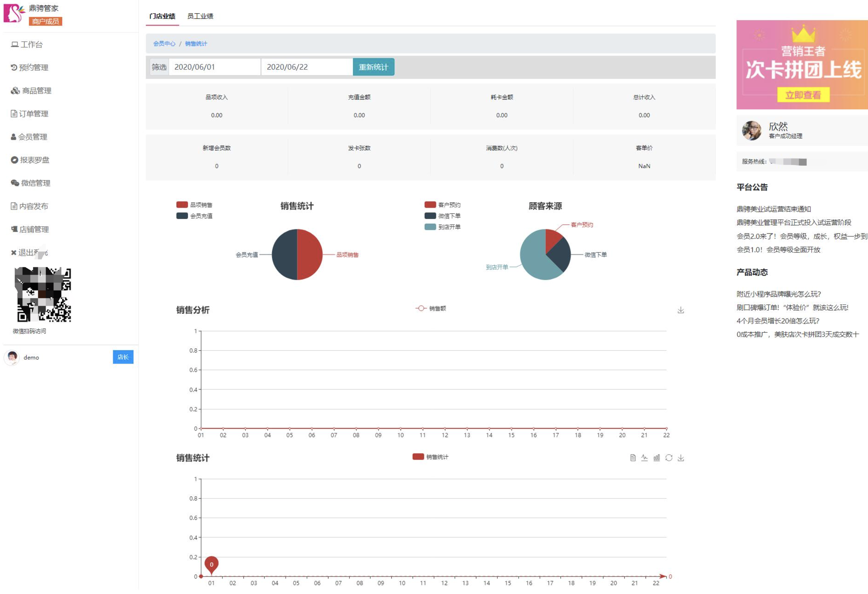Open data view in 销售统计 chart toolbar
868x594 pixels.
tap(633, 458)
